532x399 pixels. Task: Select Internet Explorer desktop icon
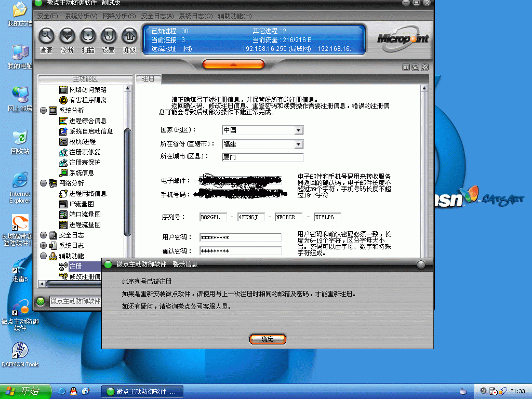pyautogui.click(x=20, y=188)
